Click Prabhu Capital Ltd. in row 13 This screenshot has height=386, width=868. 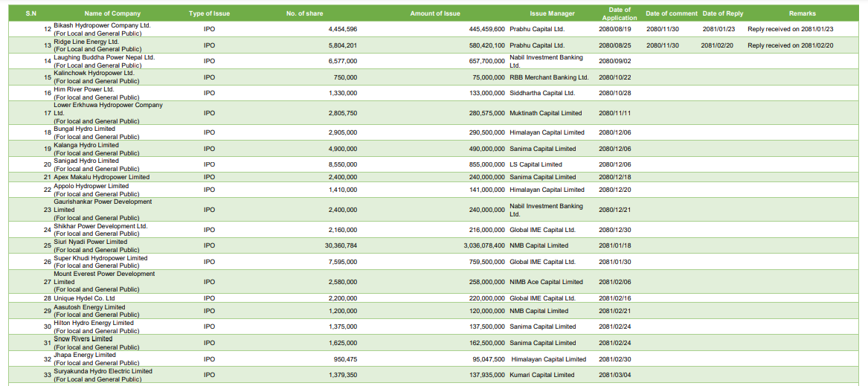click(537, 45)
